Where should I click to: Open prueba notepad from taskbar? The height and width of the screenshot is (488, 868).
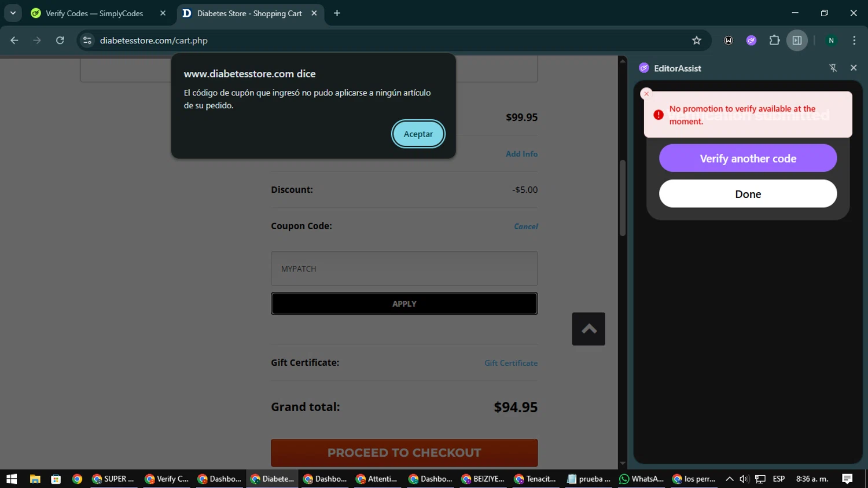point(589,479)
